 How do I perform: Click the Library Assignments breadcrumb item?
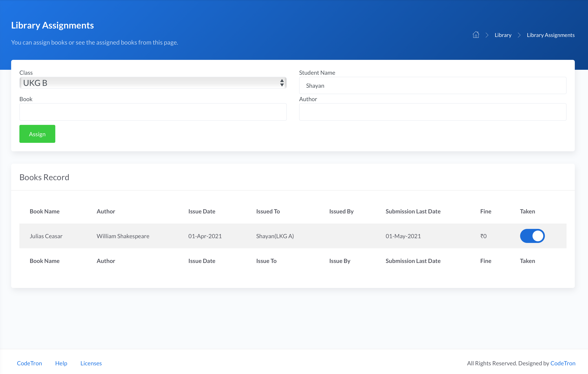click(550, 35)
